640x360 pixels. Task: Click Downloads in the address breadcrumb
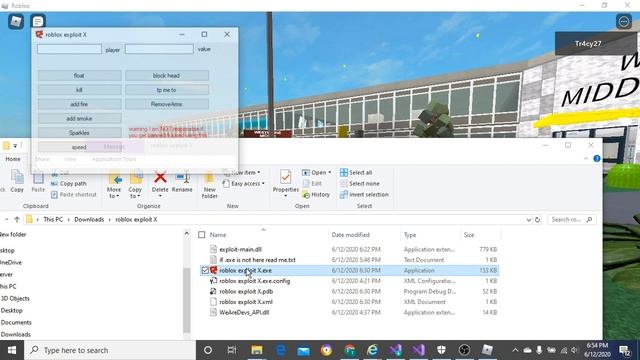click(x=89, y=220)
